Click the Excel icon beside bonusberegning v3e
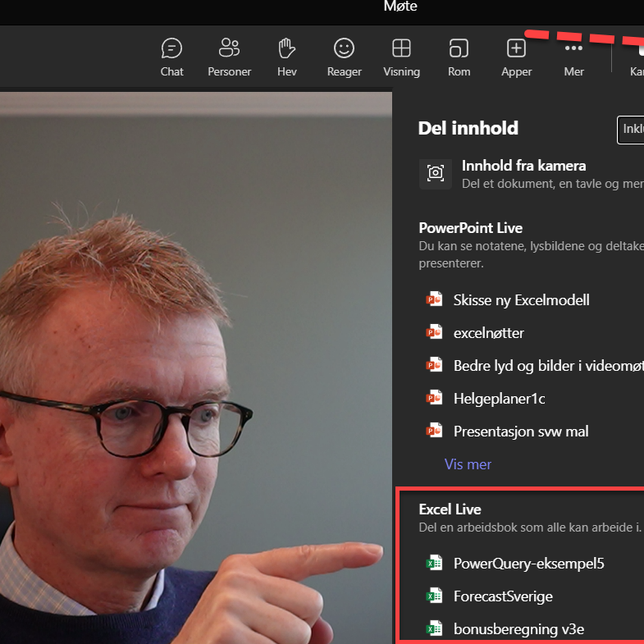Screen dimensions: 644x644 [434, 628]
